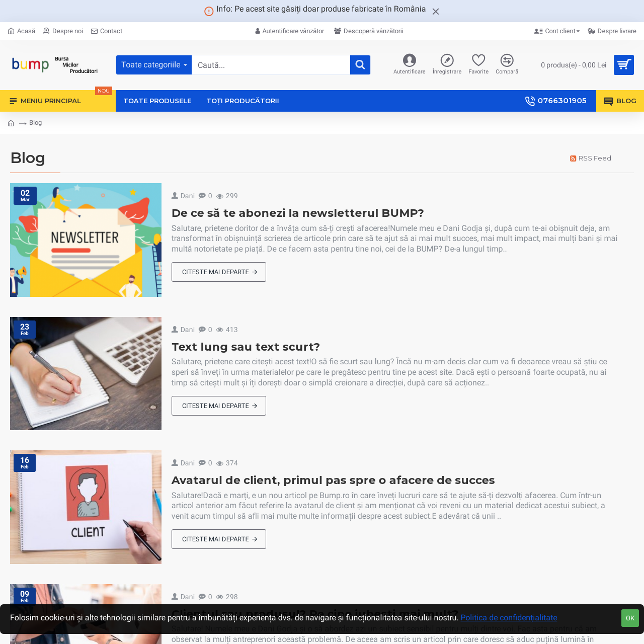644x644 pixels.
Task: Click the search magnifier button
Action: [360, 65]
